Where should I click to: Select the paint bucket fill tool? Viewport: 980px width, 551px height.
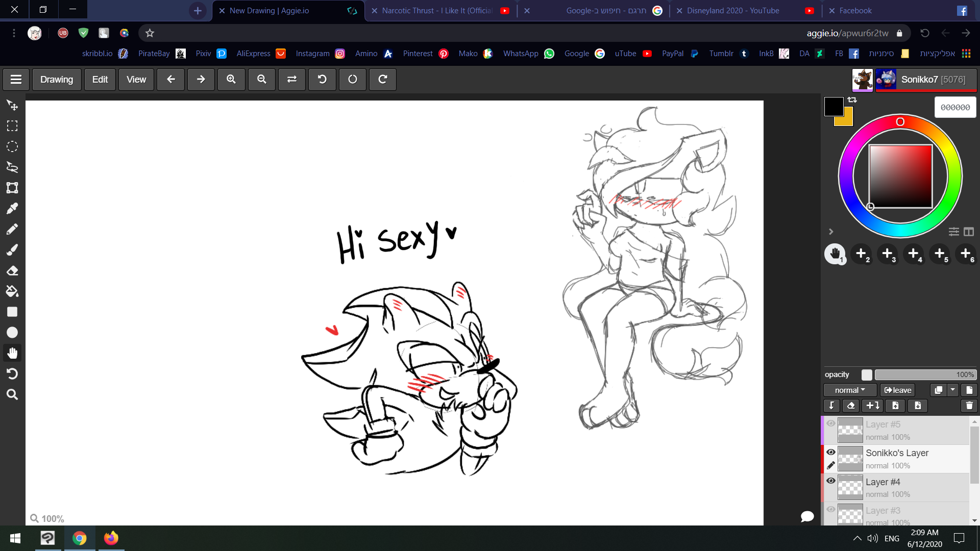tap(12, 291)
